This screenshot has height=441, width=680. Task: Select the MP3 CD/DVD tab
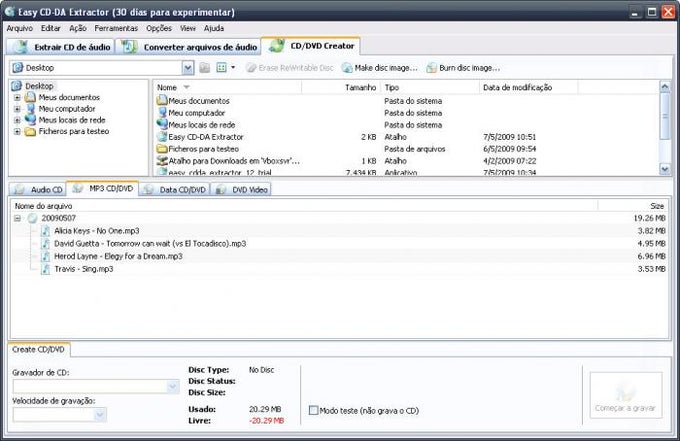click(x=102, y=189)
